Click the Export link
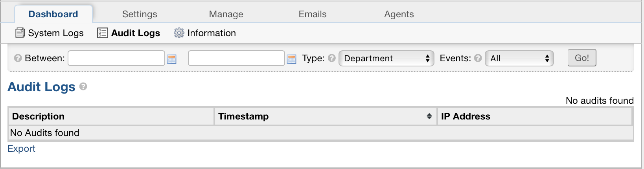 (x=22, y=149)
